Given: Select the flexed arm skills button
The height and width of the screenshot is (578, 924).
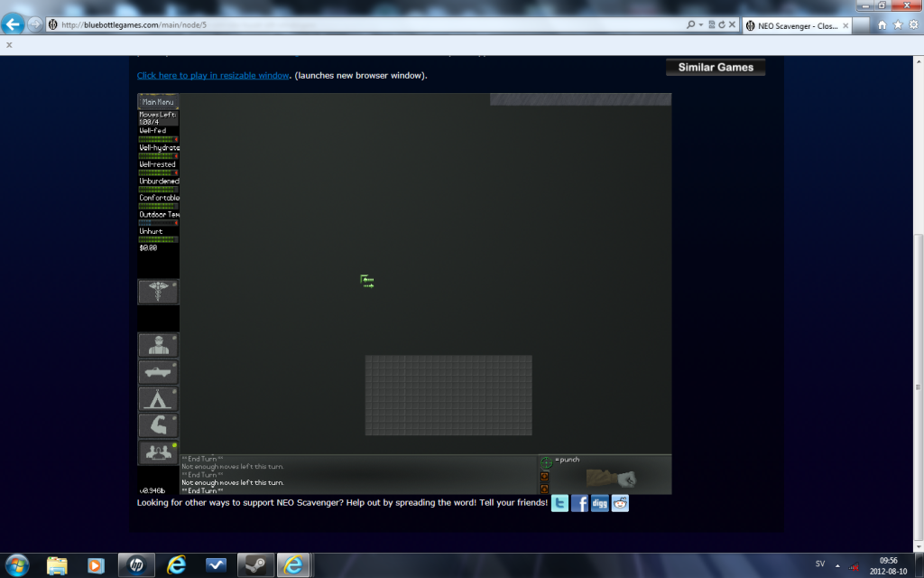Looking at the screenshot, I should [158, 425].
